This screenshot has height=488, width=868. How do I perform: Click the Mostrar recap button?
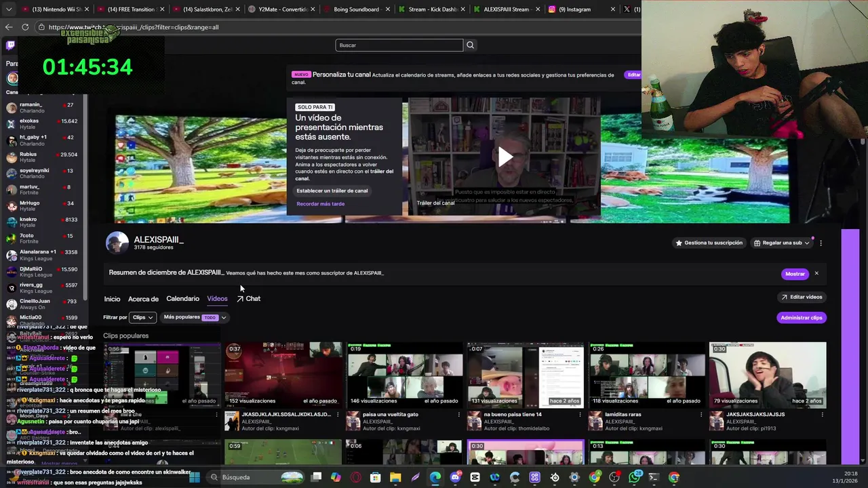[x=795, y=274]
